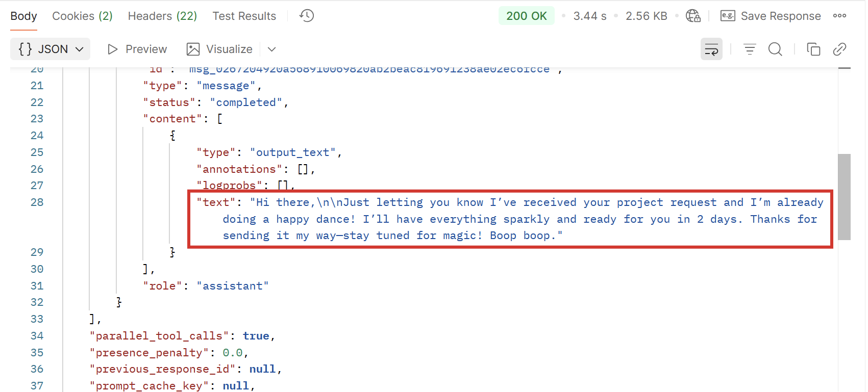Click the 200 OK status badge
The width and height of the screenshot is (868, 392).
pos(526,16)
